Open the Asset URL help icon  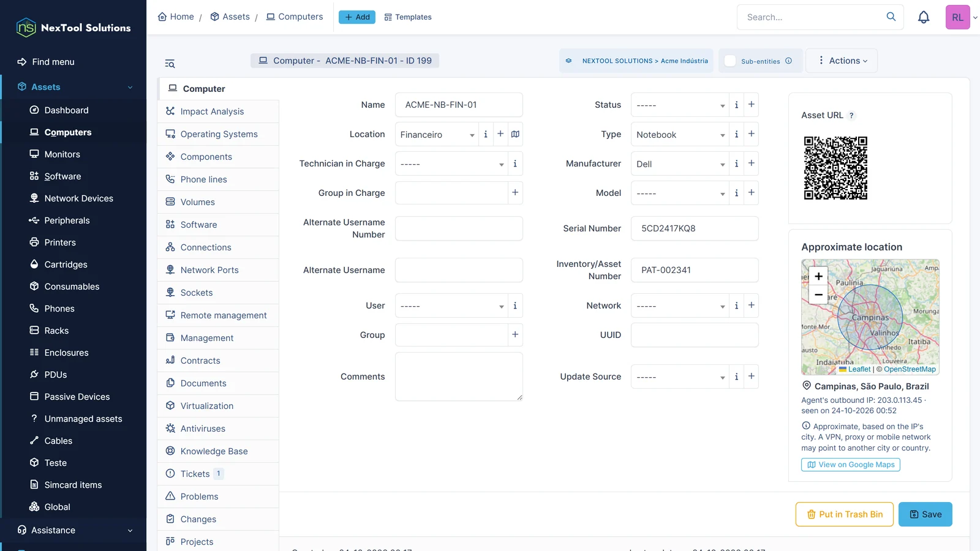coord(851,115)
